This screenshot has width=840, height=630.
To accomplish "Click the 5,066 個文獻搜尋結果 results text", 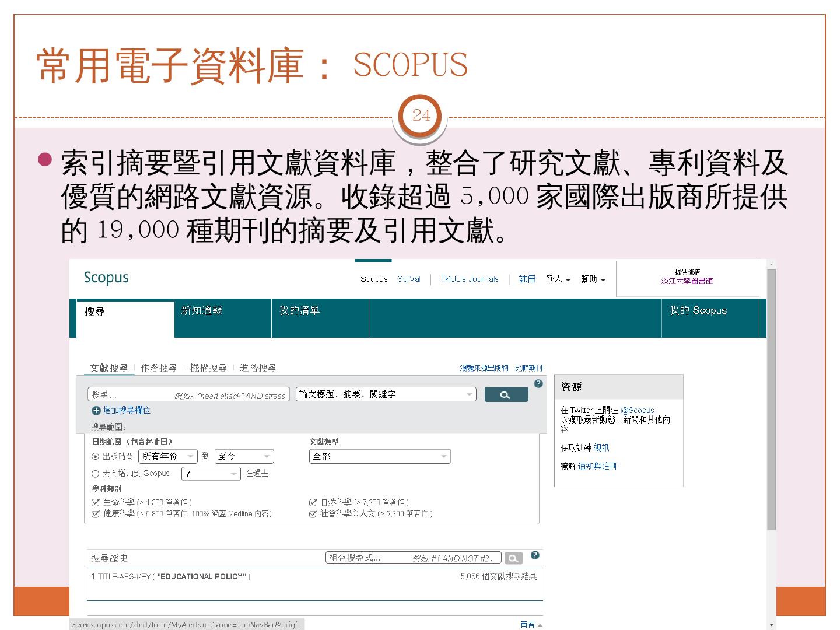I will [498, 577].
